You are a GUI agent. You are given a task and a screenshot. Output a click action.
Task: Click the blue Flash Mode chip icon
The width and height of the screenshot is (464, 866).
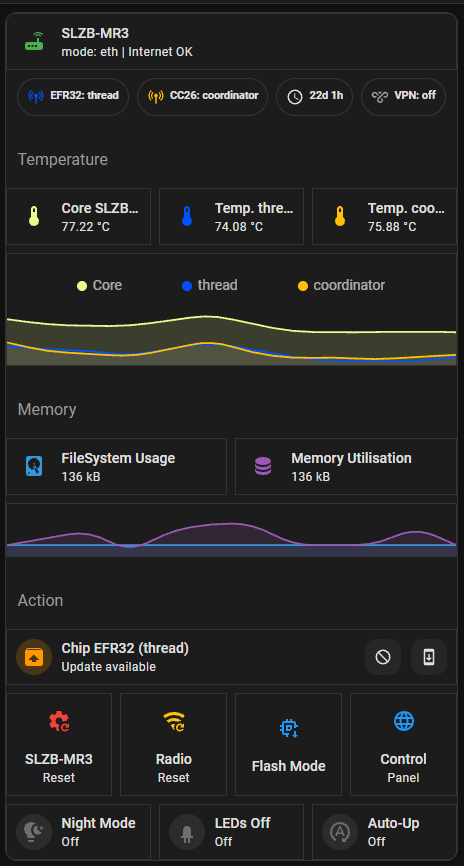click(x=288, y=728)
